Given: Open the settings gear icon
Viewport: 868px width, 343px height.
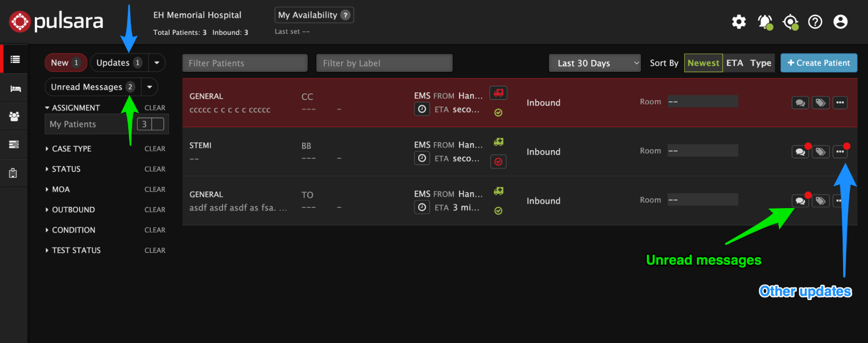Looking at the screenshot, I should [739, 22].
